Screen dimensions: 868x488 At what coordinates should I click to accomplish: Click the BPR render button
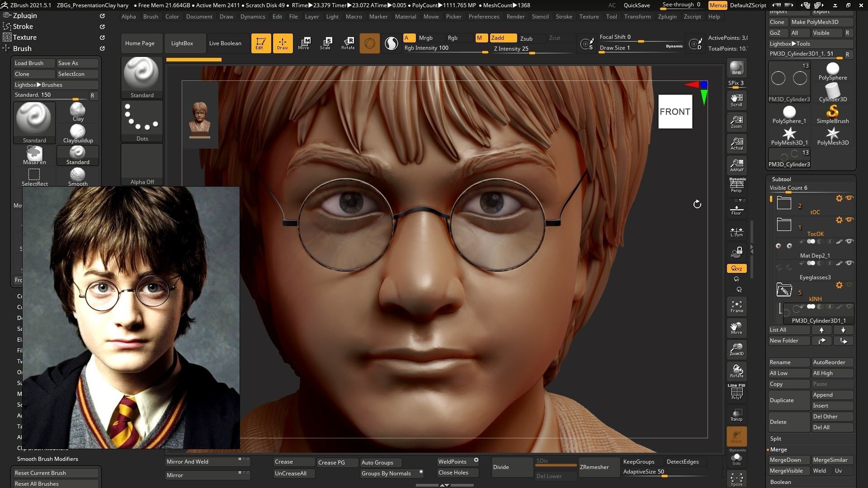point(736,68)
